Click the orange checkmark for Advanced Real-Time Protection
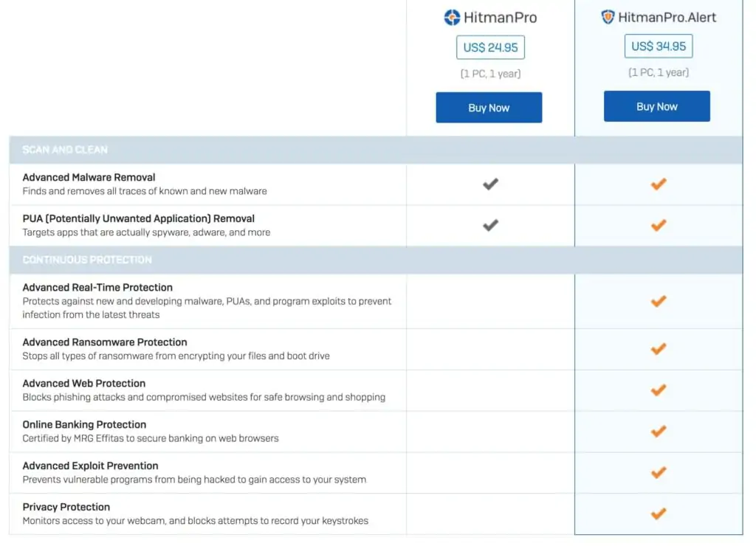The width and height of the screenshot is (756, 546). (x=659, y=301)
